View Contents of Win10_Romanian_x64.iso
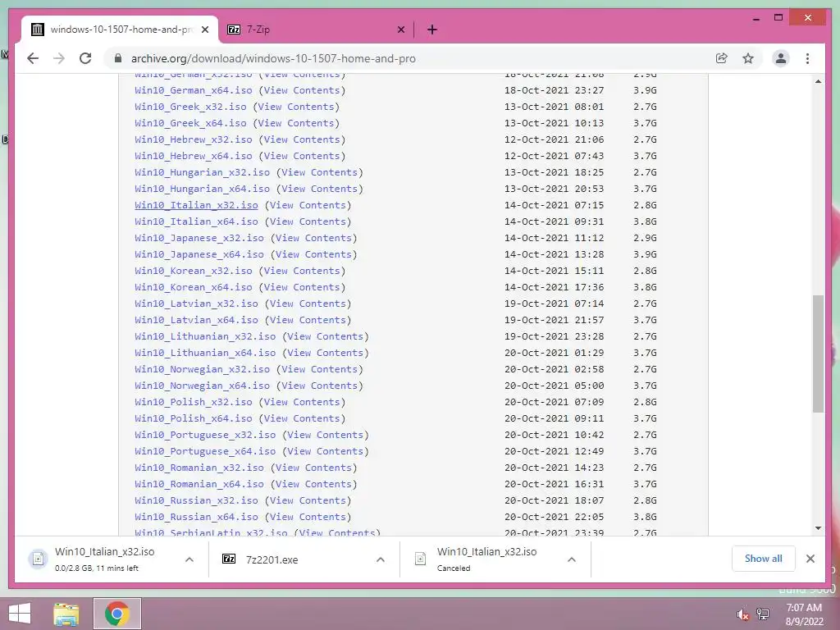 click(x=314, y=484)
